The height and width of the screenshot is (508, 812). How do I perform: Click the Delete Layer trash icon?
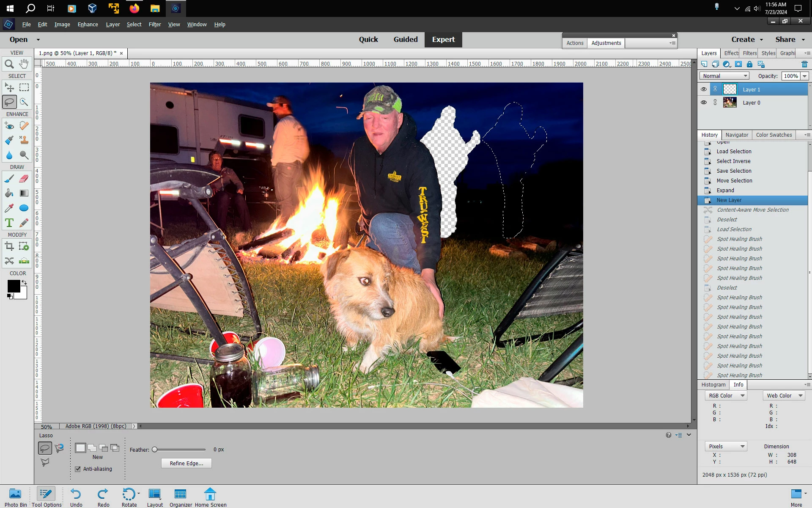tap(804, 64)
